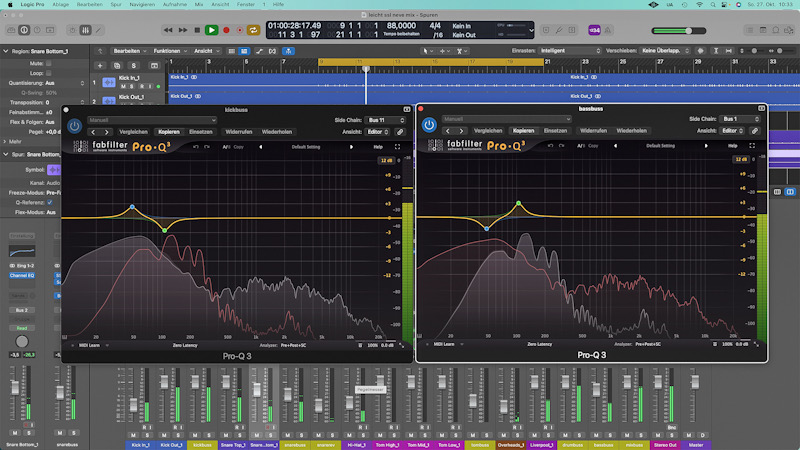Click Help in the kickbuss Pro-Q 3
This screenshot has height=450, width=800.
pos(378,147)
